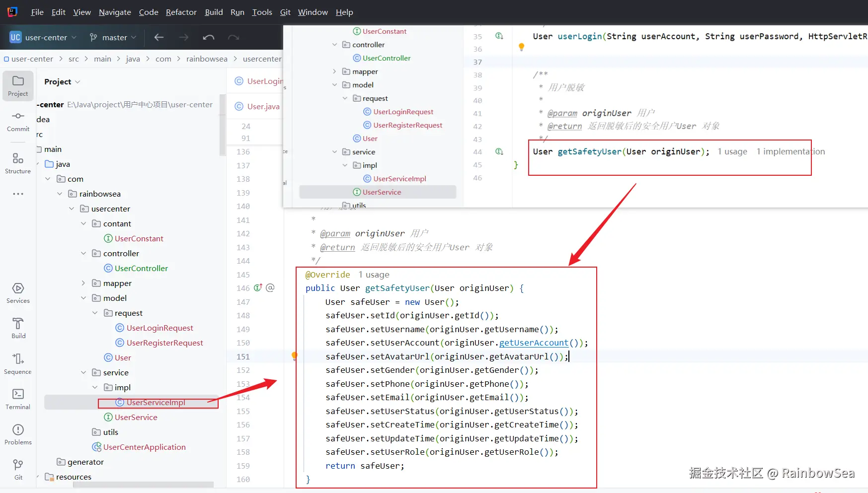Click the getUserAccount method link
The image size is (868, 493).
click(534, 343)
